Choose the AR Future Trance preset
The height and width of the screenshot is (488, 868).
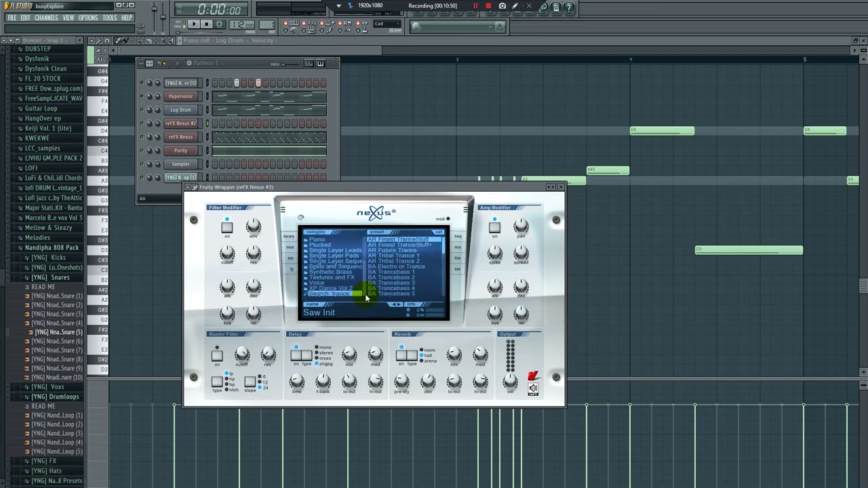pos(392,250)
